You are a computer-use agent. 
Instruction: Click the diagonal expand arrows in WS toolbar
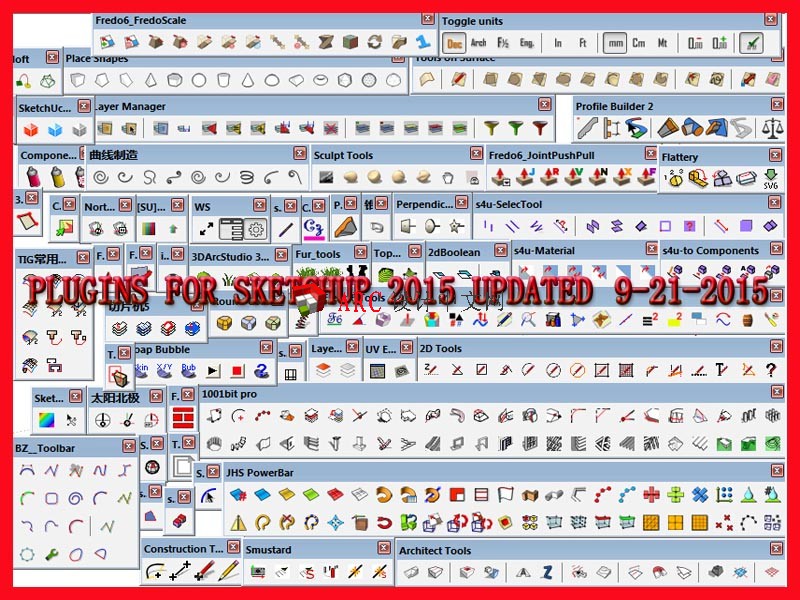pyautogui.click(x=207, y=229)
